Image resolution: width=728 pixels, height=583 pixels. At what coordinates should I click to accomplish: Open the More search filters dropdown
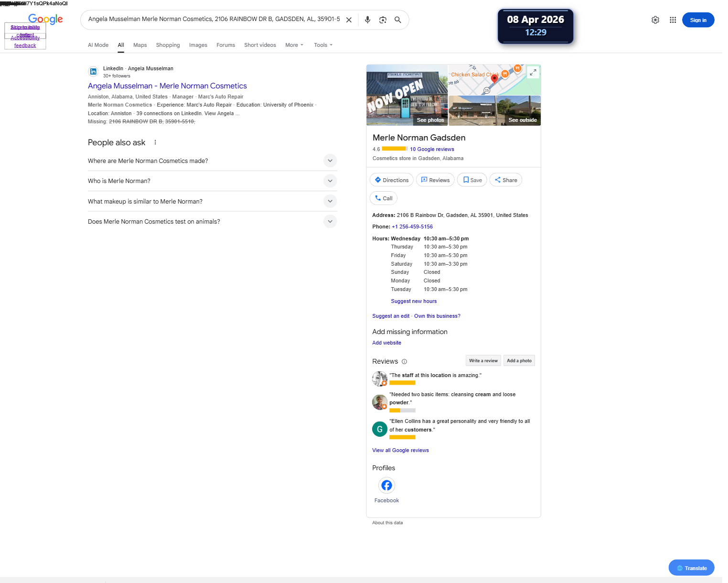coord(294,45)
